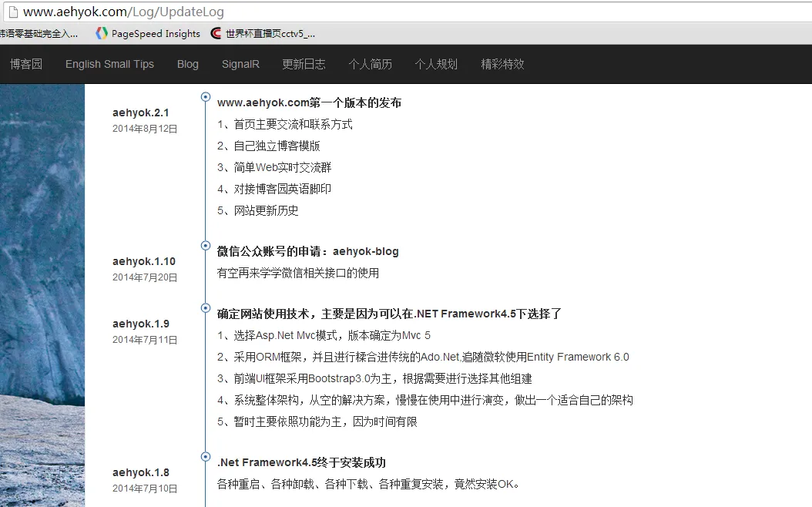
Task: Click the timeline circle for aehyok.2.1
Action: pyautogui.click(x=206, y=97)
